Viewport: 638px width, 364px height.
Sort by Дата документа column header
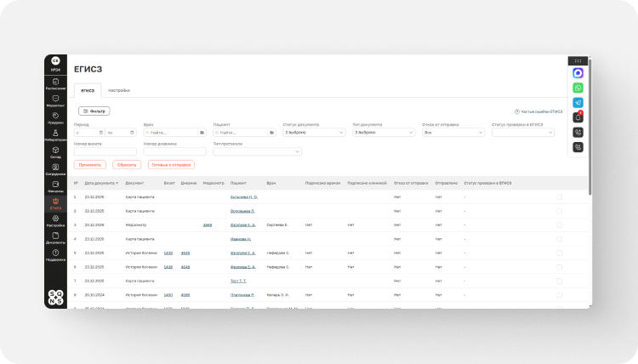coord(101,183)
